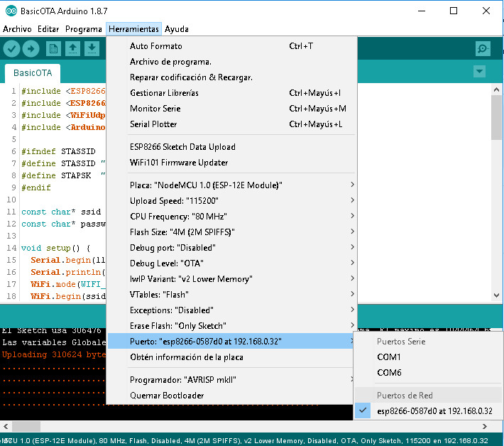
Task: Click the 'void setup() {' code line
Action: (56, 248)
